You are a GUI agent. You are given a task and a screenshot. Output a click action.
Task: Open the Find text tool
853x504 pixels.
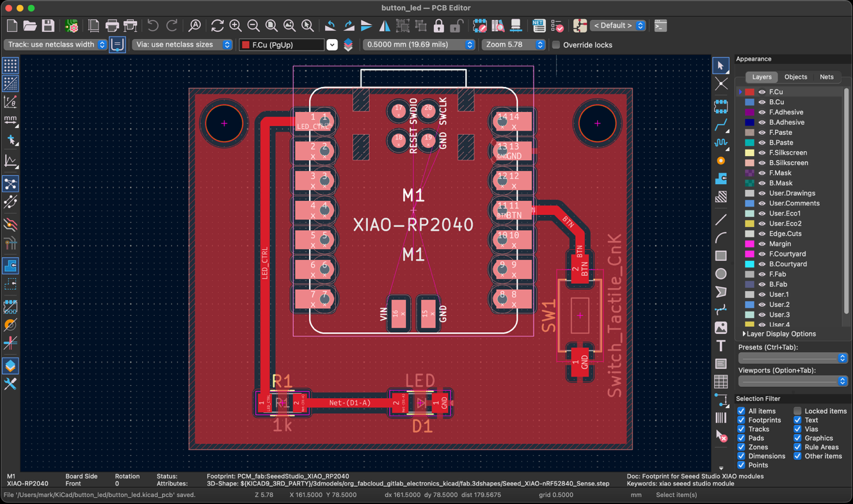195,26
